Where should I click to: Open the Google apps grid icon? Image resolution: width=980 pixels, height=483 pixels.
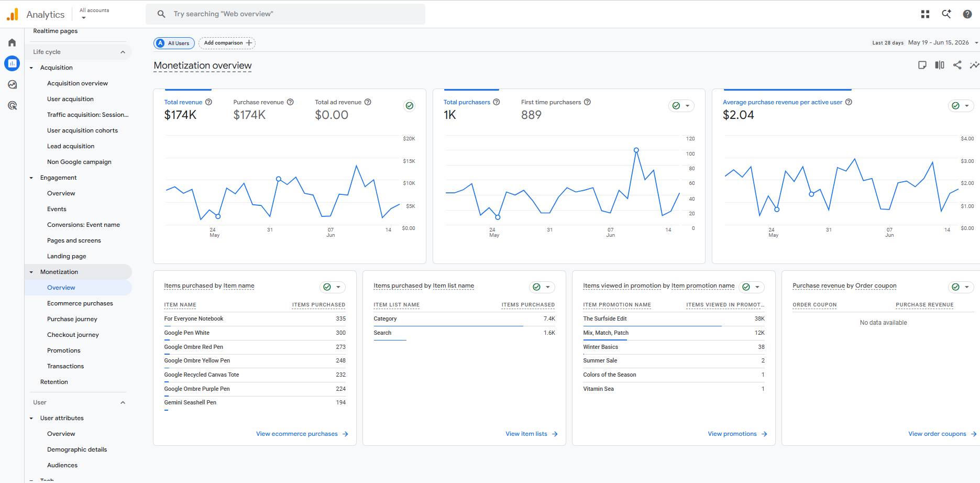925,14
